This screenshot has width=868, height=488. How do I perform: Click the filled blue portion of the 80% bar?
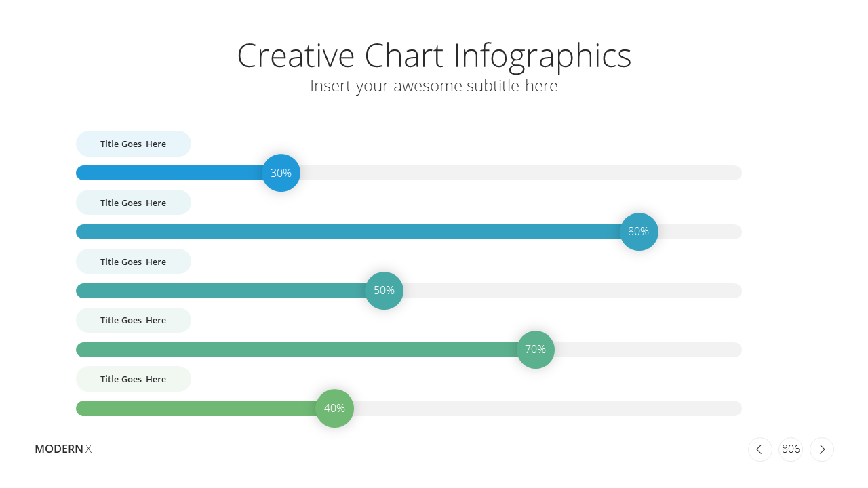349,232
